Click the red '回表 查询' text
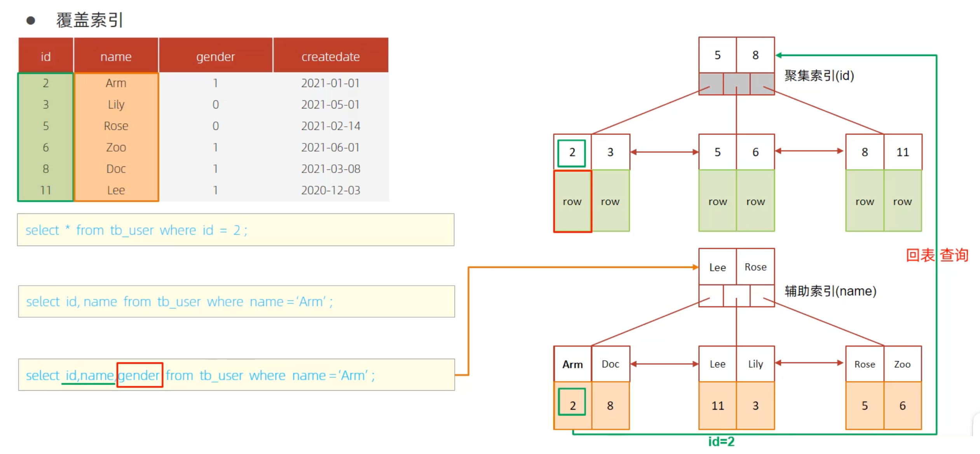This screenshot has width=980, height=454. pos(937,255)
